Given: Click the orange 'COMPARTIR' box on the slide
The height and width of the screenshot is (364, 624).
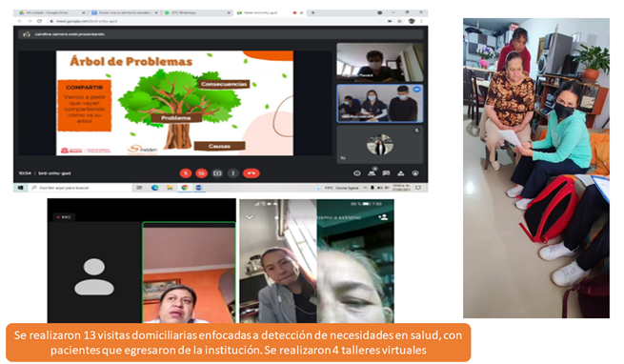Looking at the screenshot, I should tap(85, 105).
